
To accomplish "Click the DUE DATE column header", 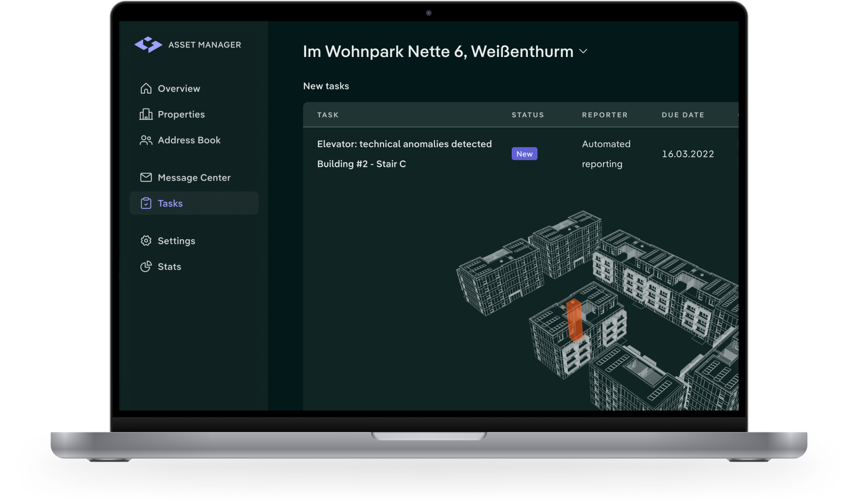I will tap(683, 115).
